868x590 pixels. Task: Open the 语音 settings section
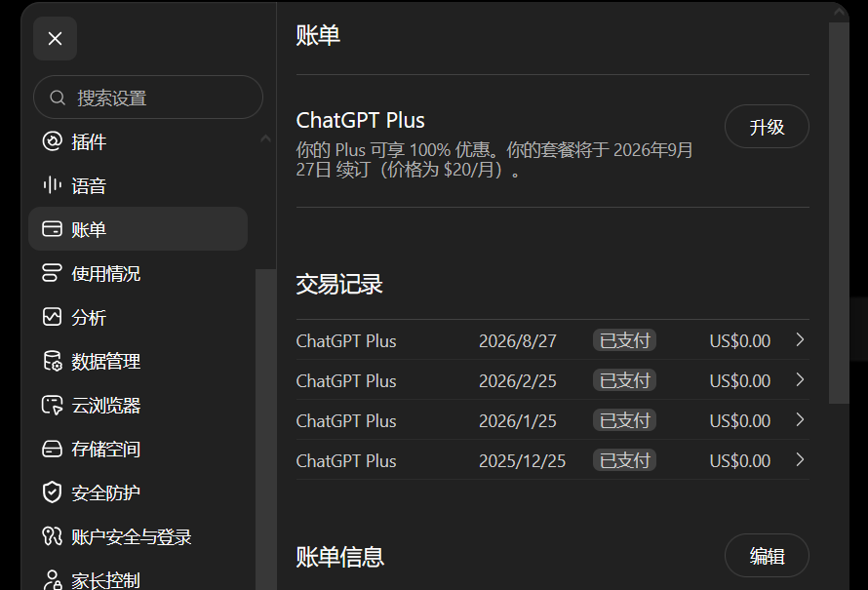click(138, 185)
